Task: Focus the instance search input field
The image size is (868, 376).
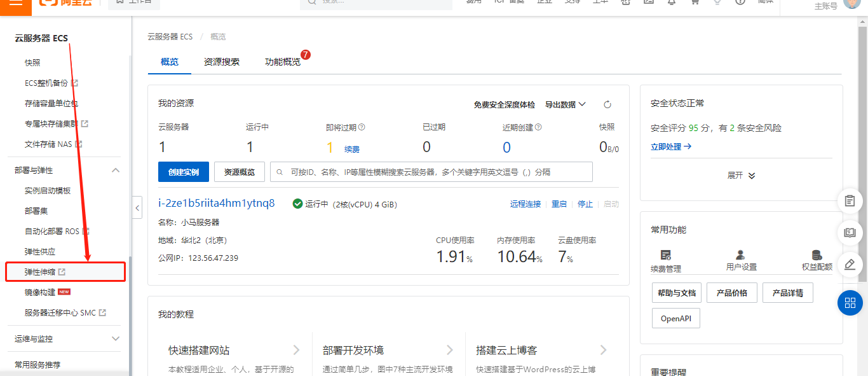Action: pos(431,172)
